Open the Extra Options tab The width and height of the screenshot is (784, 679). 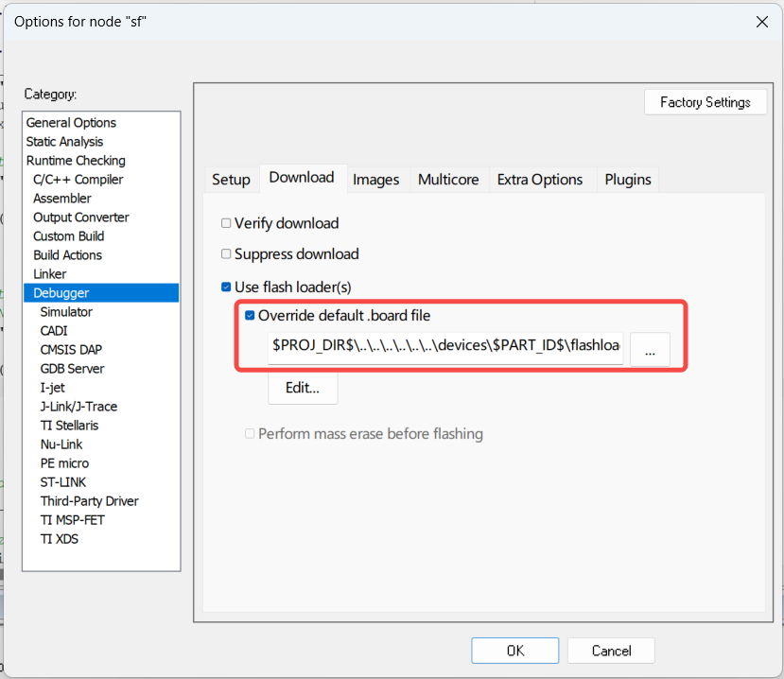click(x=540, y=180)
